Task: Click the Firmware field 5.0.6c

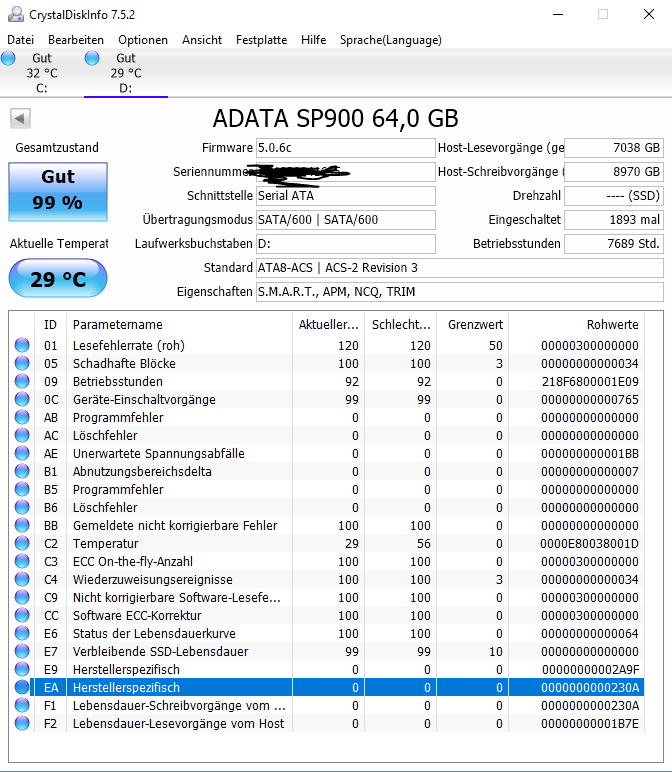Action: [x=346, y=148]
